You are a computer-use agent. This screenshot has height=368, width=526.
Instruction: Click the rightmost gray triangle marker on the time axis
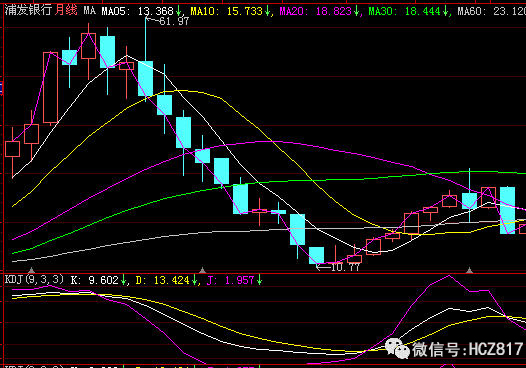tap(469, 270)
